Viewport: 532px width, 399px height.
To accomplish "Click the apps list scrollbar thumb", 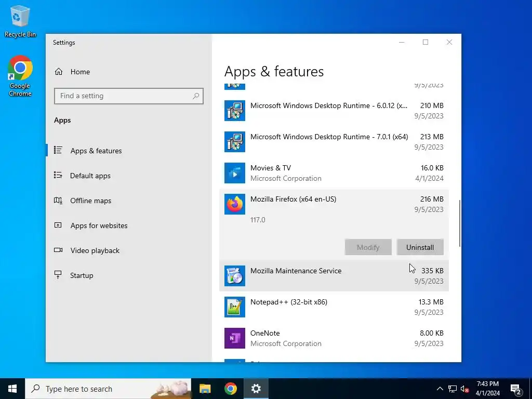I will click(x=460, y=223).
